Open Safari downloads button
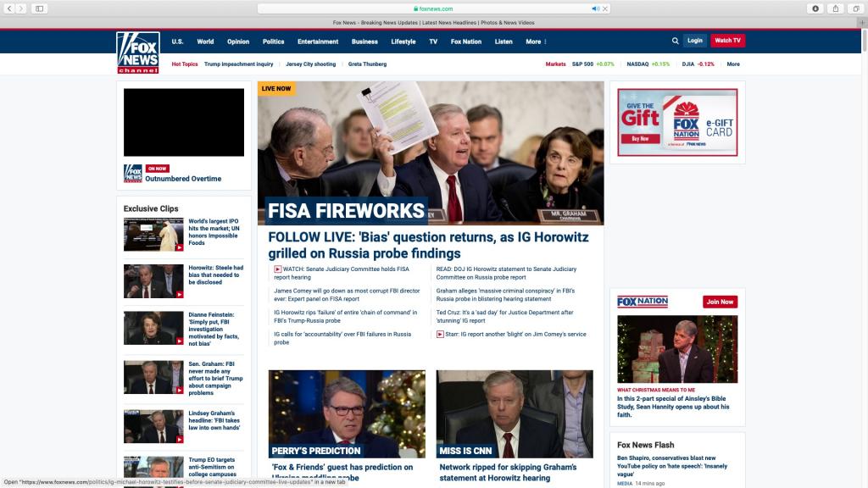 coord(815,8)
